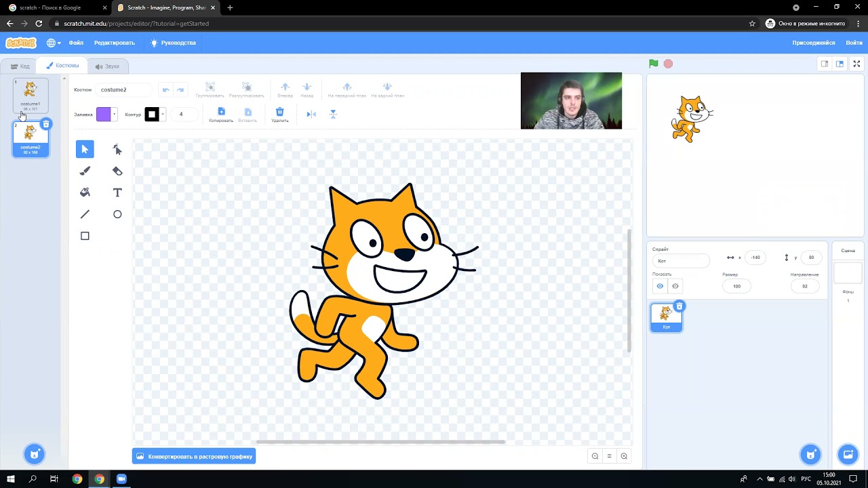Select the Brush tool
Viewport: 868px width, 488px height.
85,171
